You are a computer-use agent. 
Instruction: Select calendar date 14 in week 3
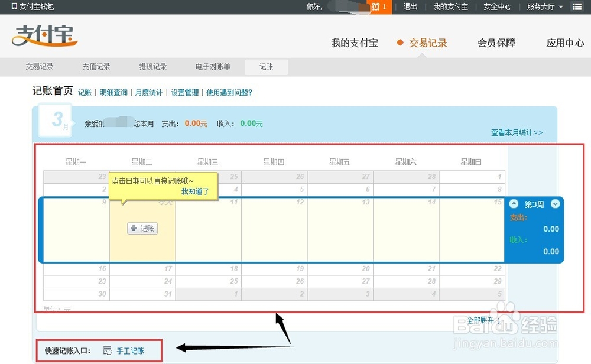coord(407,229)
